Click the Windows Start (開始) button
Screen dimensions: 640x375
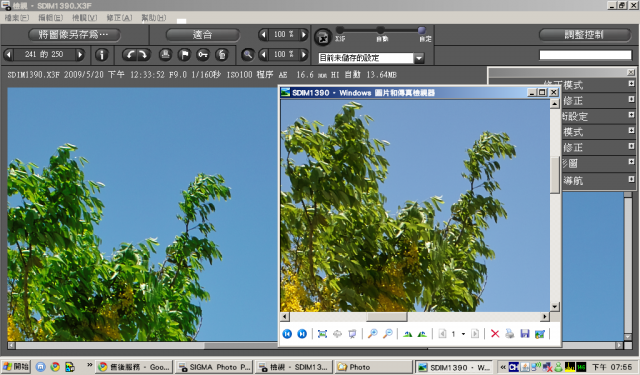click(16, 367)
